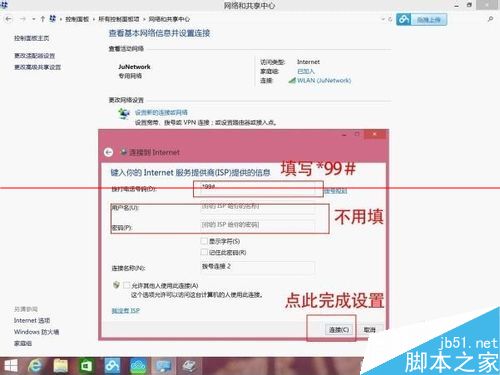Click the blue cloud app on the taskbar
500x375 pixels.
click(x=112, y=366)
